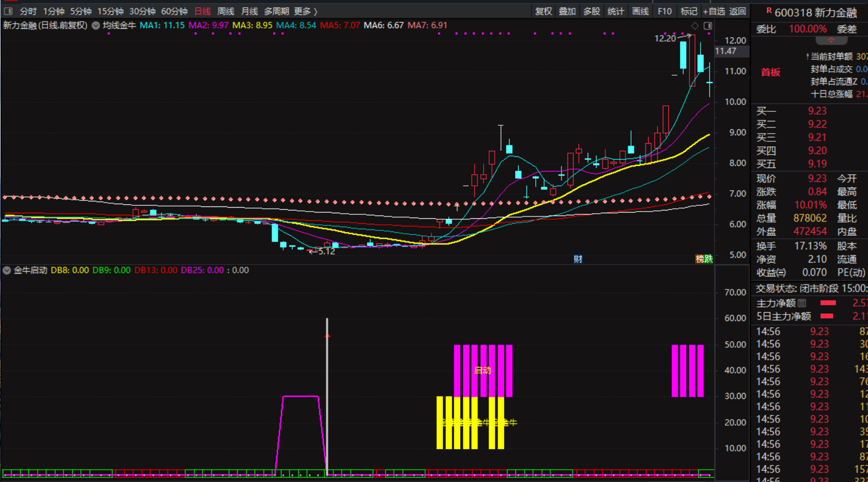Screen dimensions: 868x482
Task: Click the info icon beside 当前封单额
Action: tap(807, 57)
